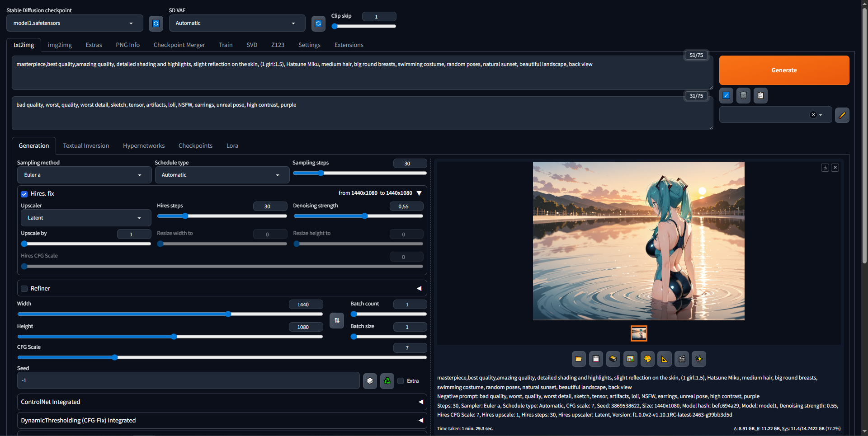Click the green recycle reuse seed icon
The image size is (868, 436).
point(387,381)
